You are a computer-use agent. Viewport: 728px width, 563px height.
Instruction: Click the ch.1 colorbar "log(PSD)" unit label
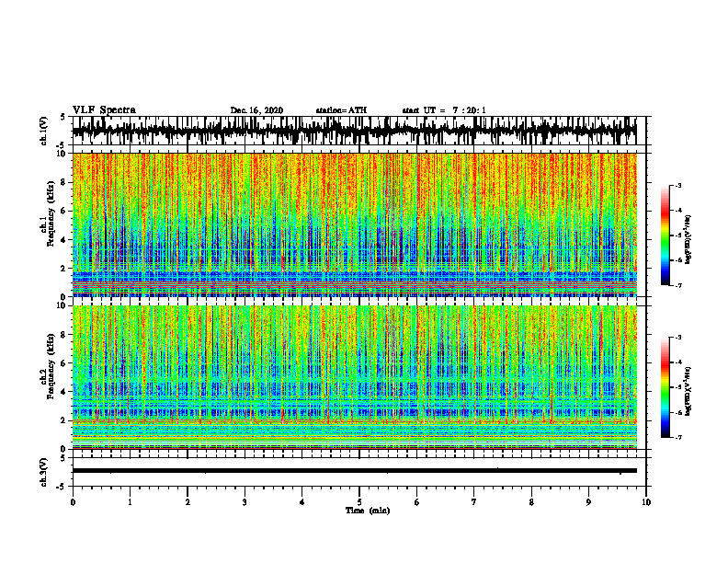coord(688,239)
